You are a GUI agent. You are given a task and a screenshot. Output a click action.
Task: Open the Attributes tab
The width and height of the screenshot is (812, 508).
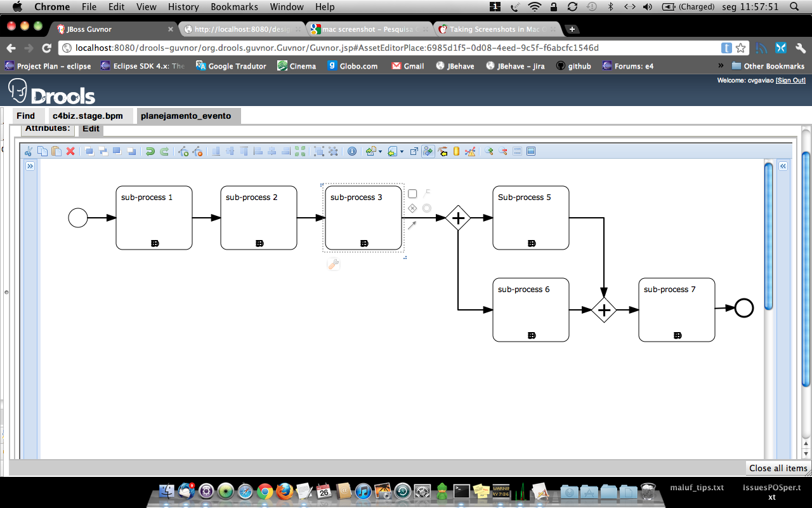click(48, 128)
